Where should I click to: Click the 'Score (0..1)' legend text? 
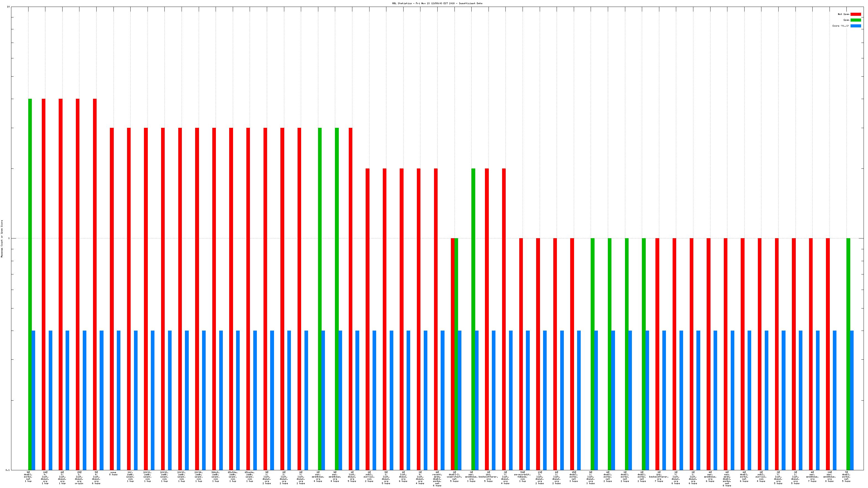click(840, 26)
